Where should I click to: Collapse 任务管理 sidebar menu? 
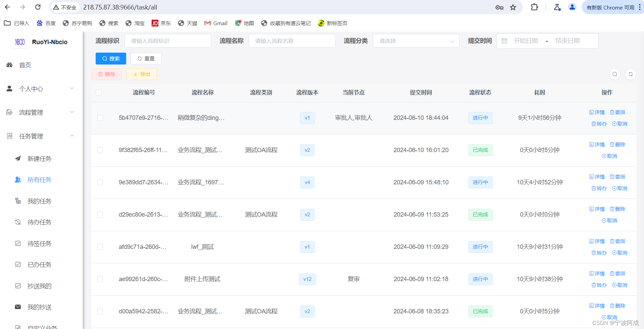(41, 136)
